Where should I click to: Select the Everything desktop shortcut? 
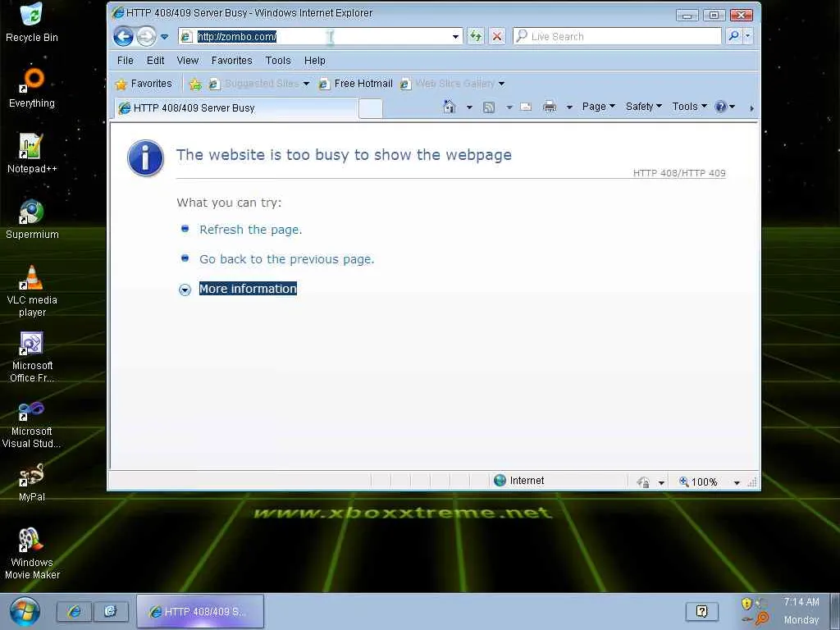[x=32, y=88]
